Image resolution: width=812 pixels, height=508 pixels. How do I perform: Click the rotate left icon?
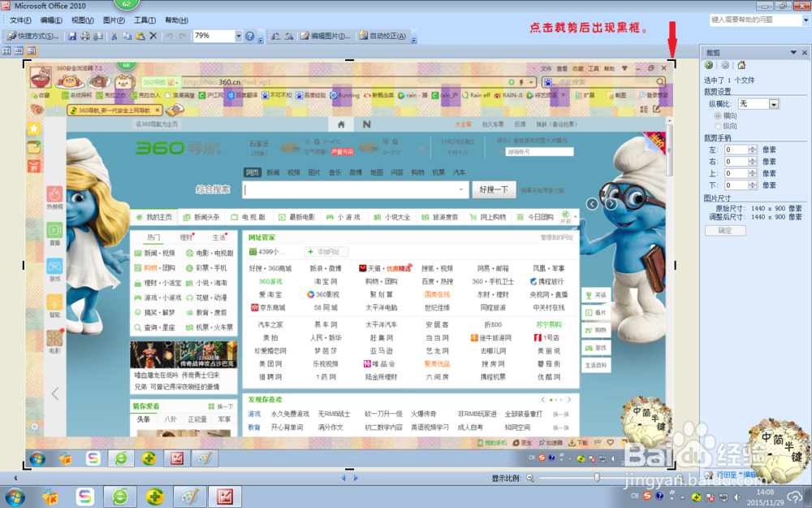click(275, 36)
